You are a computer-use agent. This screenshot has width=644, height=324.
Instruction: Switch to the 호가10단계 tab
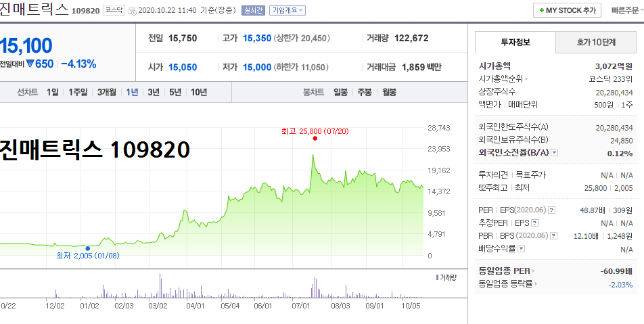(x=596, y=43)
